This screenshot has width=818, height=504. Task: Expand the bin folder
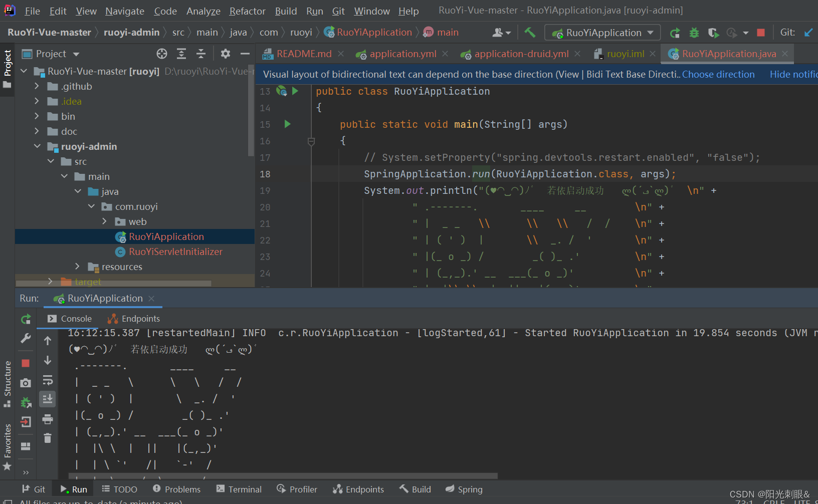(37, 116)
